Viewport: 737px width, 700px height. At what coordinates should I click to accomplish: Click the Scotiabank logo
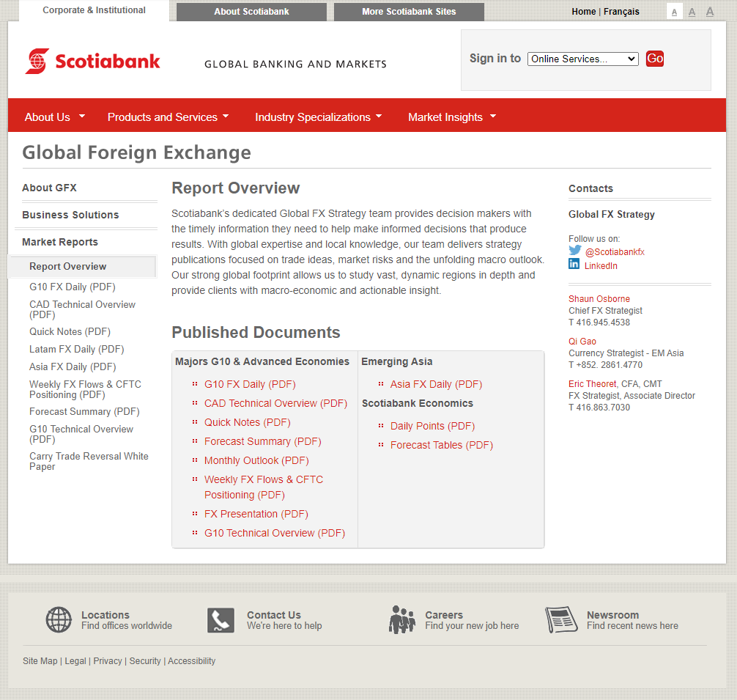click(x=92, y=61)
